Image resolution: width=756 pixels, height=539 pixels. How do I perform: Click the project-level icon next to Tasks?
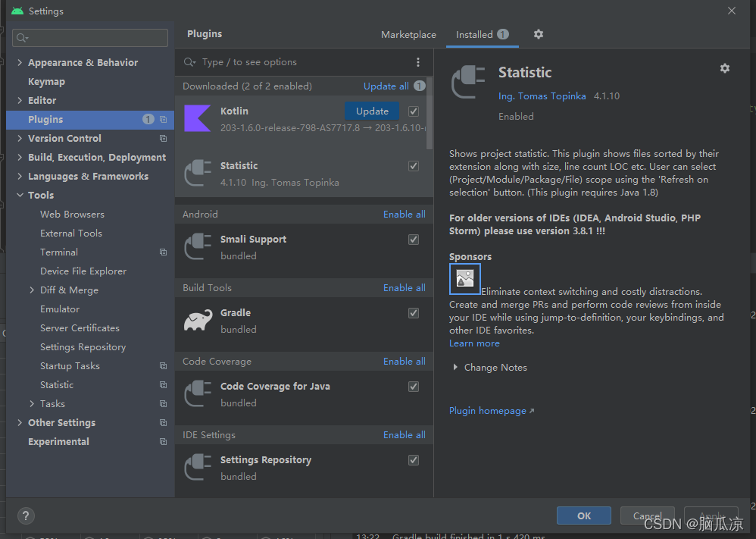164,404
